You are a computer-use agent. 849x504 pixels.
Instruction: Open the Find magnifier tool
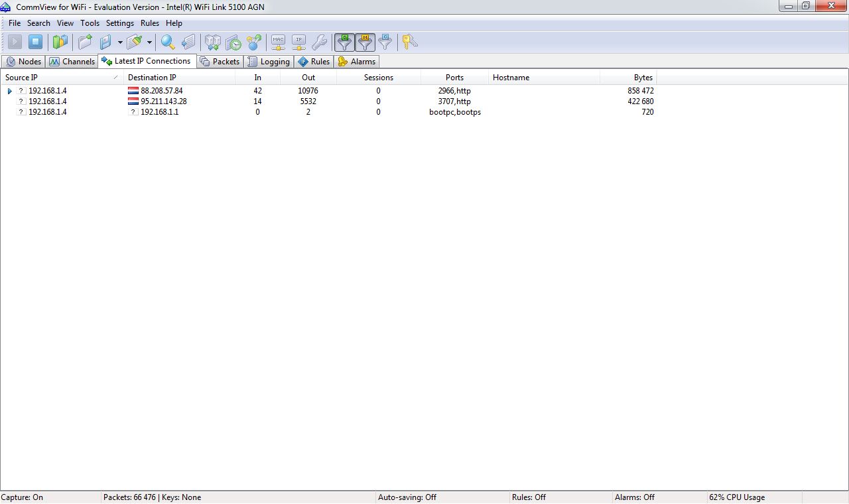[x=168, y=42]
